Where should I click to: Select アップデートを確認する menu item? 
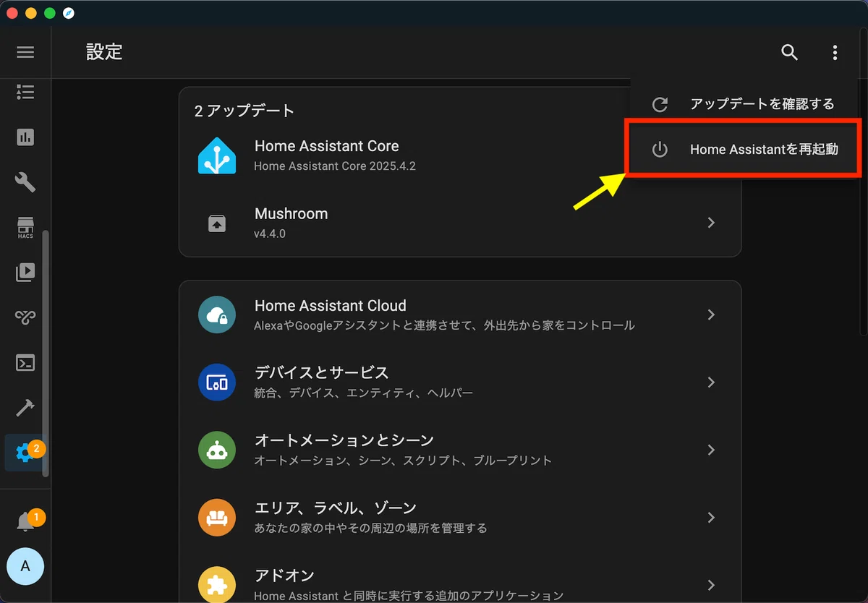tap(745, 104)
